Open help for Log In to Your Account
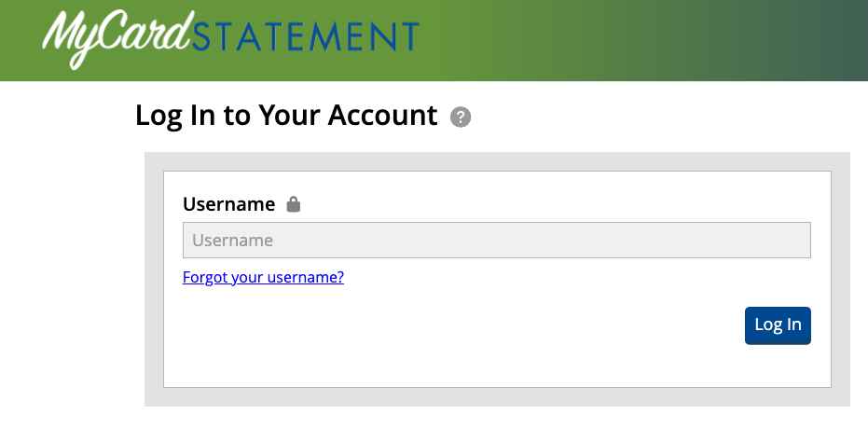The height and width of the screenshot is (442, 868). click(x=460, y=117)
